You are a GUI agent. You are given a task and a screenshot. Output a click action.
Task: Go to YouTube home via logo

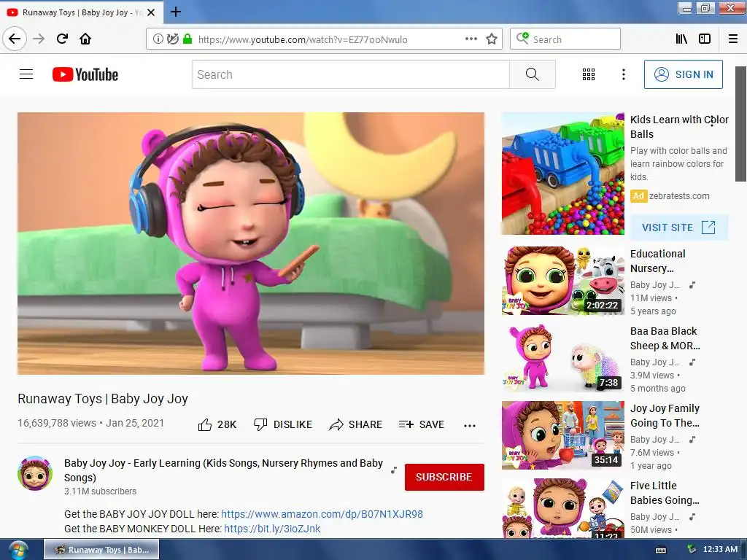click(85, 74)
